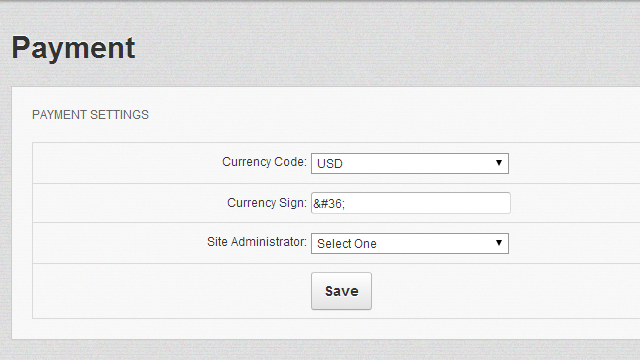The image size is (640, 360).
Task: Click the white settings panel background
Action: click(367, 115)
